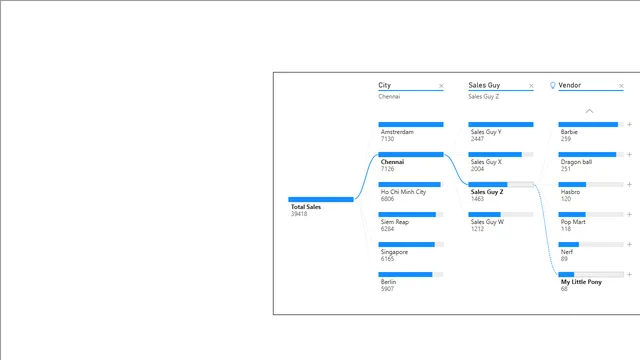
Task: Click the Sales Guy Z value 1463
Action: point(477,199)
